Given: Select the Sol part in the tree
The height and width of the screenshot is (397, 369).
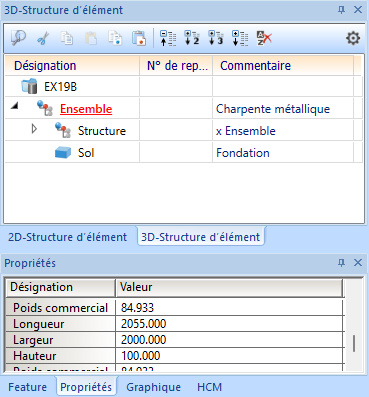Looking at the screenshot, I should click(86, 153).
